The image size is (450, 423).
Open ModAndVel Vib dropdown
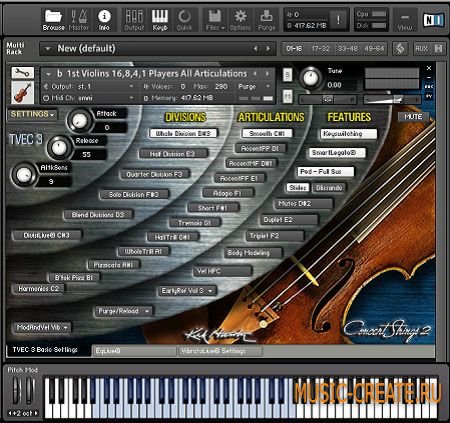click(42, 327)
